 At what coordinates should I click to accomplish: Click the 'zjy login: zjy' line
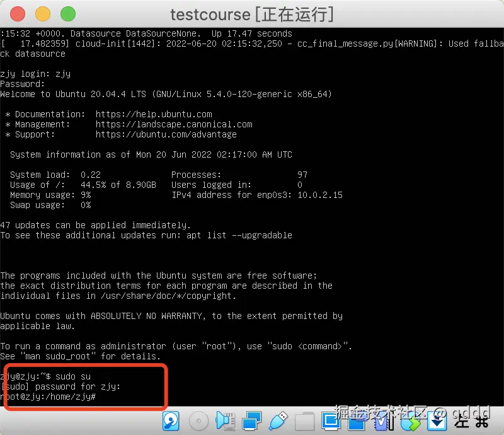point(35,74)
